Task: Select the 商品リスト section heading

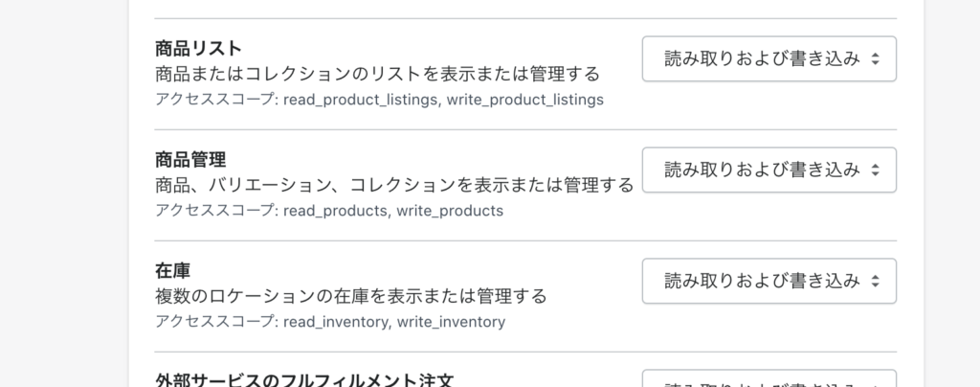Action: [x=199, y=48]
